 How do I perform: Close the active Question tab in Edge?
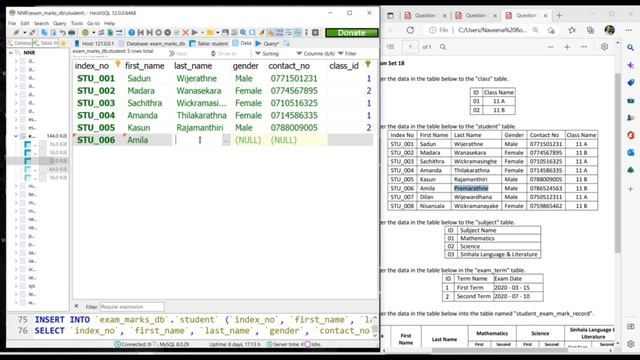click(545, 16)
